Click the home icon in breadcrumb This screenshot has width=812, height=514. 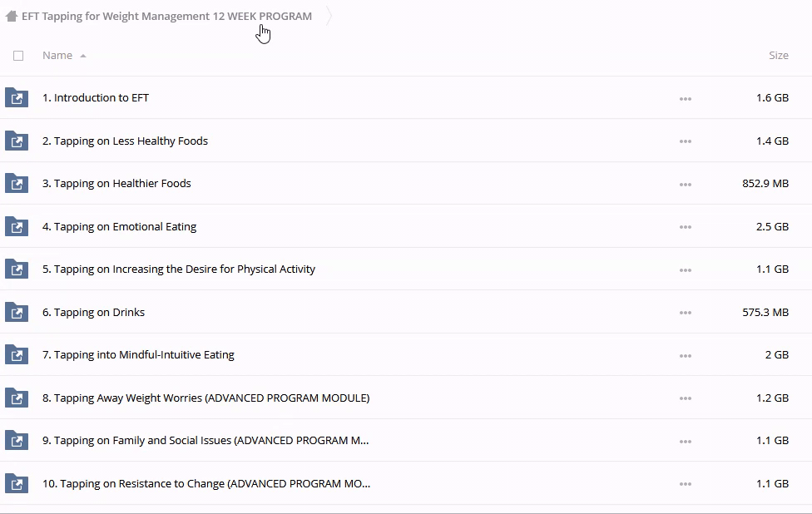click(x=12, y=16)
